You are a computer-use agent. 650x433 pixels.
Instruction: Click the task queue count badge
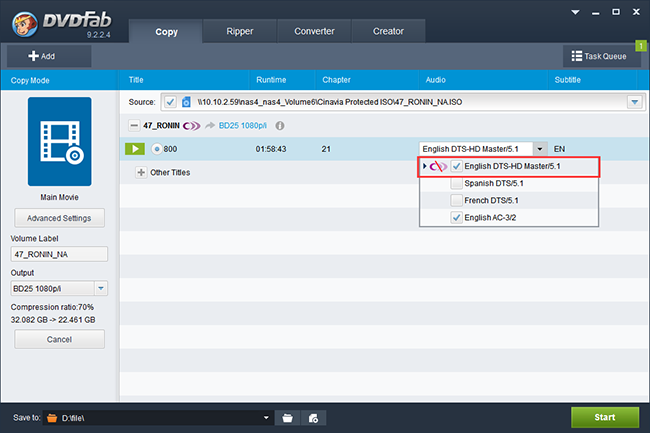tap(640, 46)
